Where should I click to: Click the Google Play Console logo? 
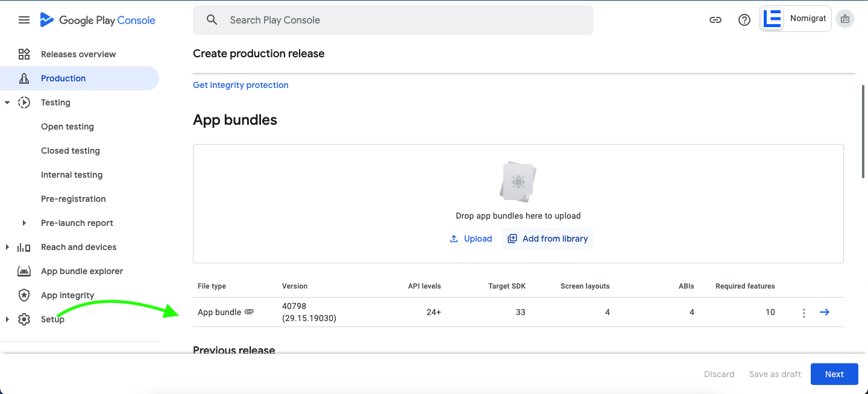pyautogui.click(x=98, y=20)
